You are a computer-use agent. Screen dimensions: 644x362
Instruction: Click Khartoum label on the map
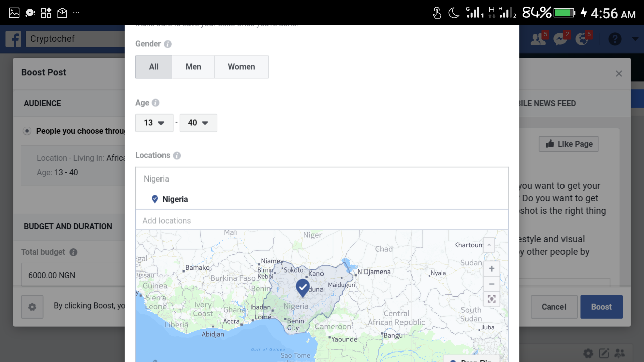468,245
